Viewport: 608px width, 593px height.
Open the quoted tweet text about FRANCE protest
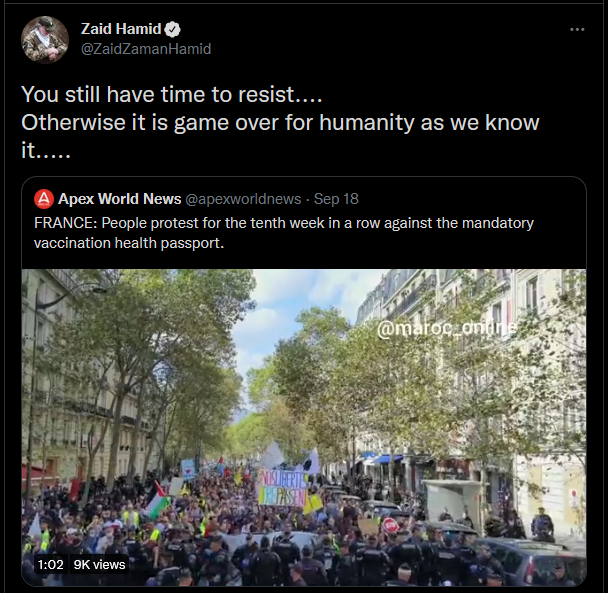(284, 233)
